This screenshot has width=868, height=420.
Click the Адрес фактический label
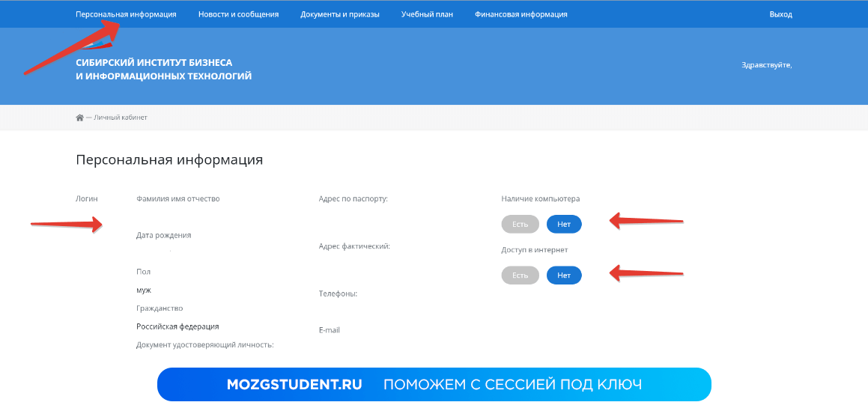click(x=355, y=246)
